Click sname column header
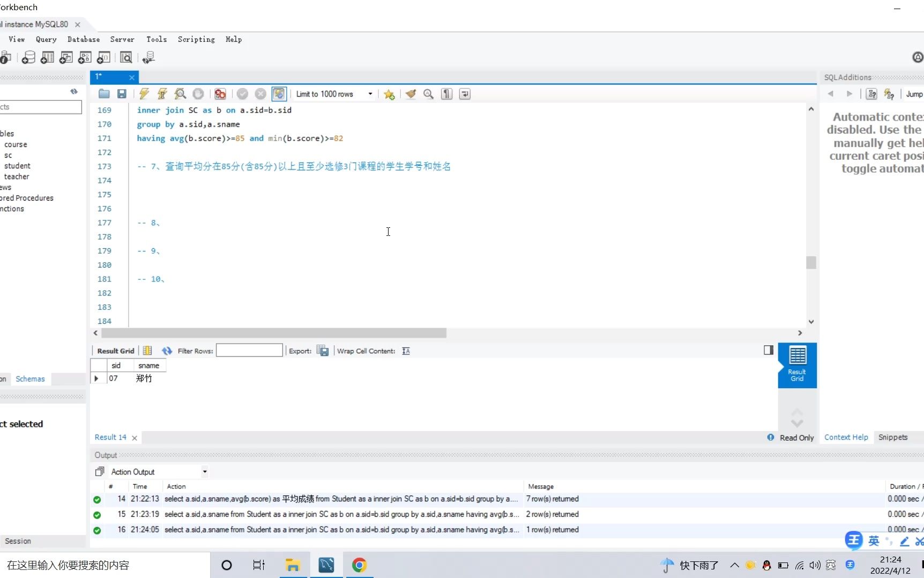Viewport: 924px width, 578px height. tap(148, 366)
